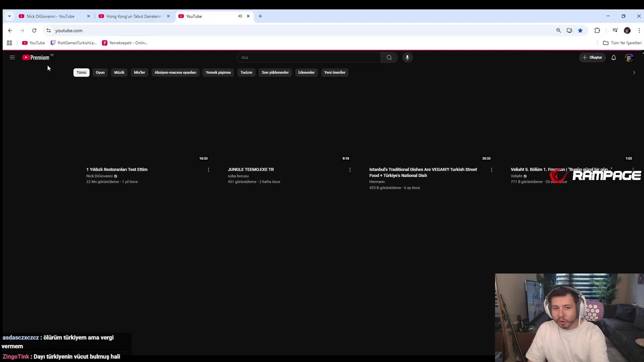The height and width of the screenshot is (362, 644).
Task: Open the Chrome three-dot menu
Action: [x=639, y=31]
